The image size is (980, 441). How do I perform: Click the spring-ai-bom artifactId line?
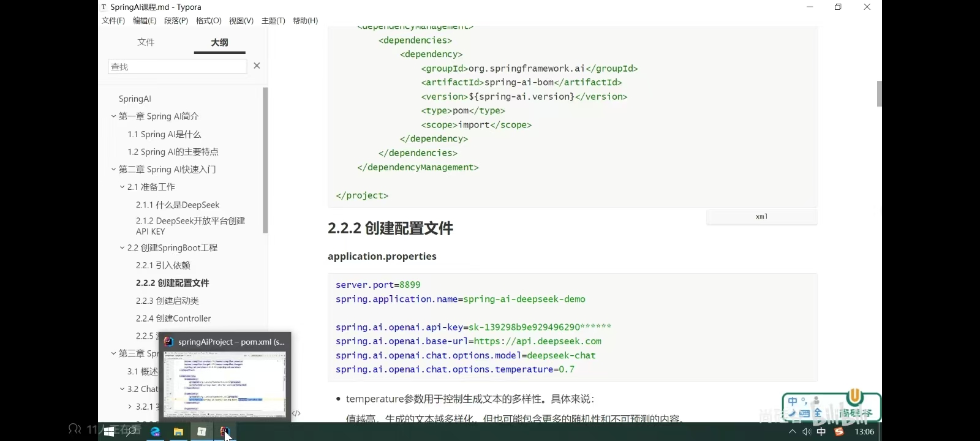click(x=521, y=82)
